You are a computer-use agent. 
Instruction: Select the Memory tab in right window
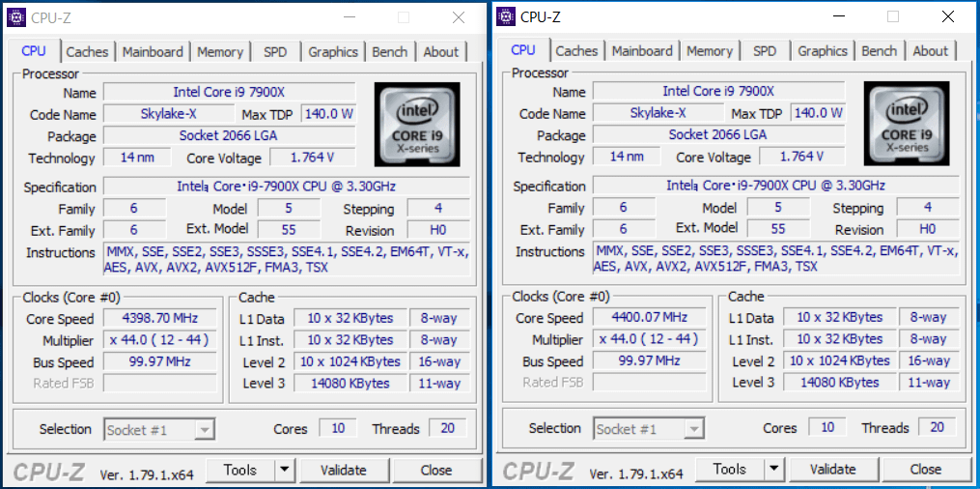(x=710, y=51)
